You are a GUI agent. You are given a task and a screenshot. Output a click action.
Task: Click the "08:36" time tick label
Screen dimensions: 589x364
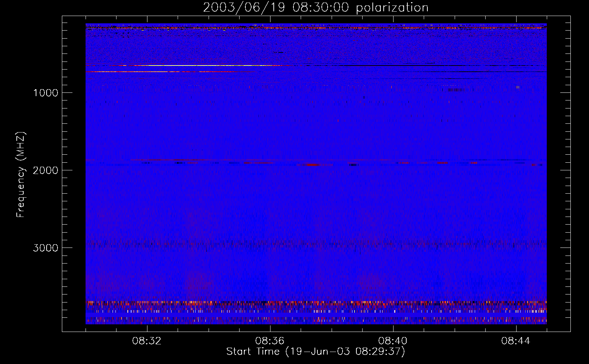[x=270, y=341]
